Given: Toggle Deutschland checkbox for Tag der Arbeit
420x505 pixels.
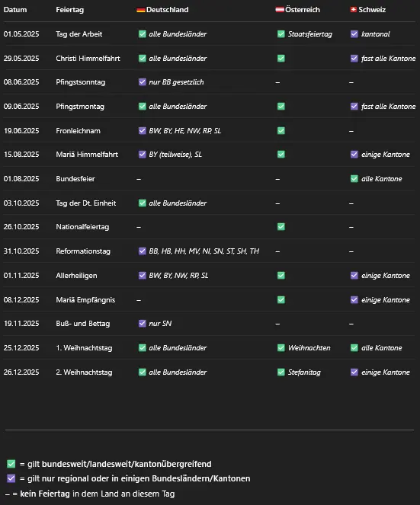Looking at the screenshot, I should (142, 34).
